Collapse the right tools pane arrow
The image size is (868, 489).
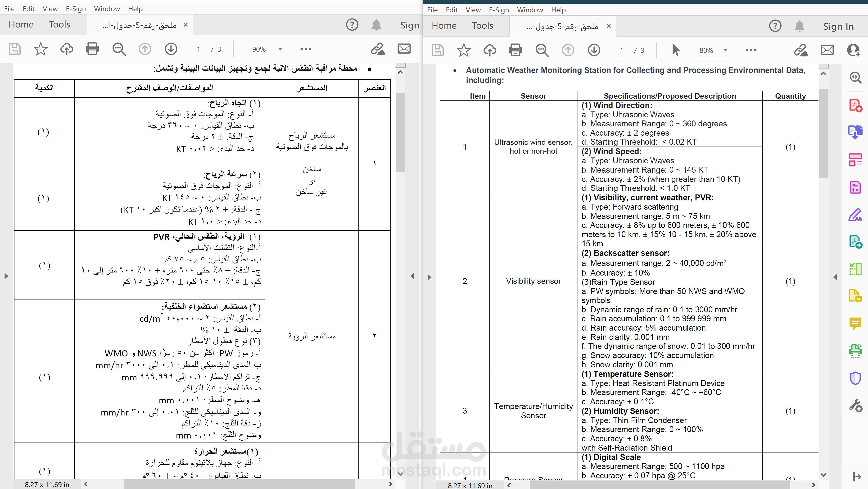[835, 277]
